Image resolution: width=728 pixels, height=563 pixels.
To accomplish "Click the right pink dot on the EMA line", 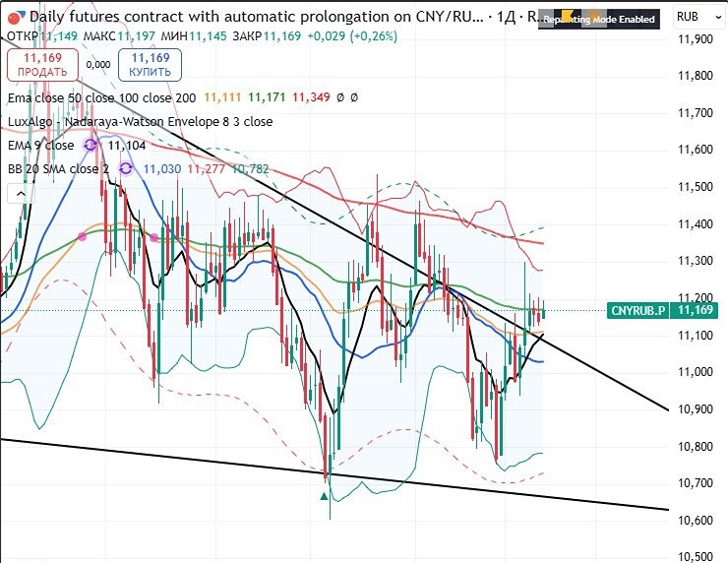I will click(x=153, y=238).
